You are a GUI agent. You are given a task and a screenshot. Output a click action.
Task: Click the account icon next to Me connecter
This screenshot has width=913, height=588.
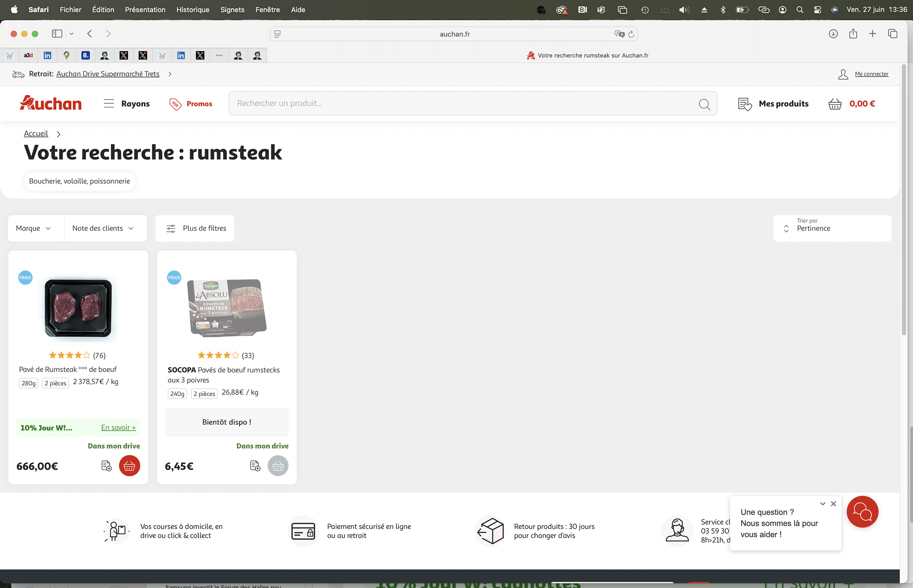843,74
